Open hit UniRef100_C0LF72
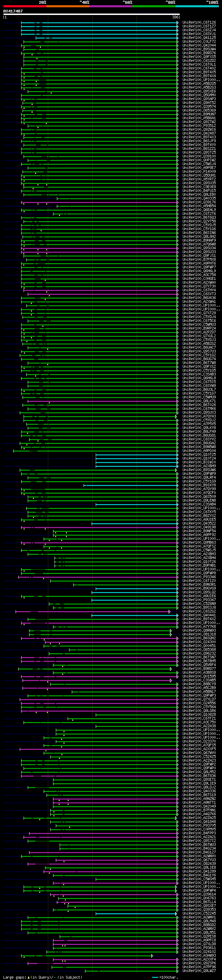The width and height of the screenshot is (222, 980). point(199,41)
